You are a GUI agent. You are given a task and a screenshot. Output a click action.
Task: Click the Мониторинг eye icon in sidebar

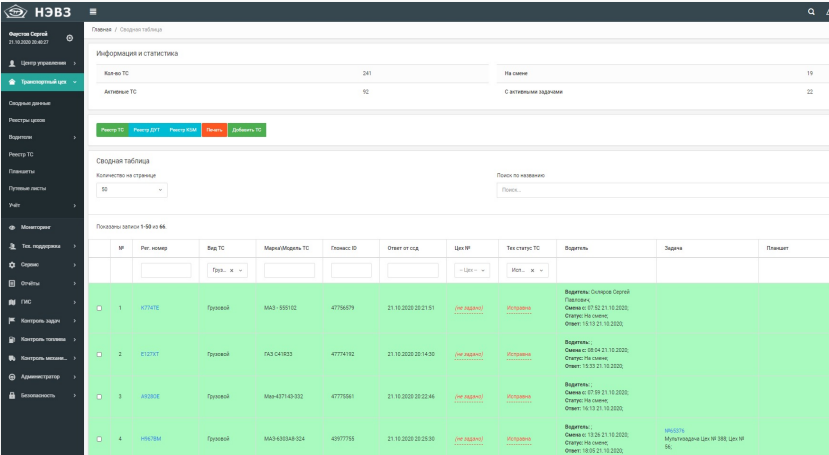point(12,228)
